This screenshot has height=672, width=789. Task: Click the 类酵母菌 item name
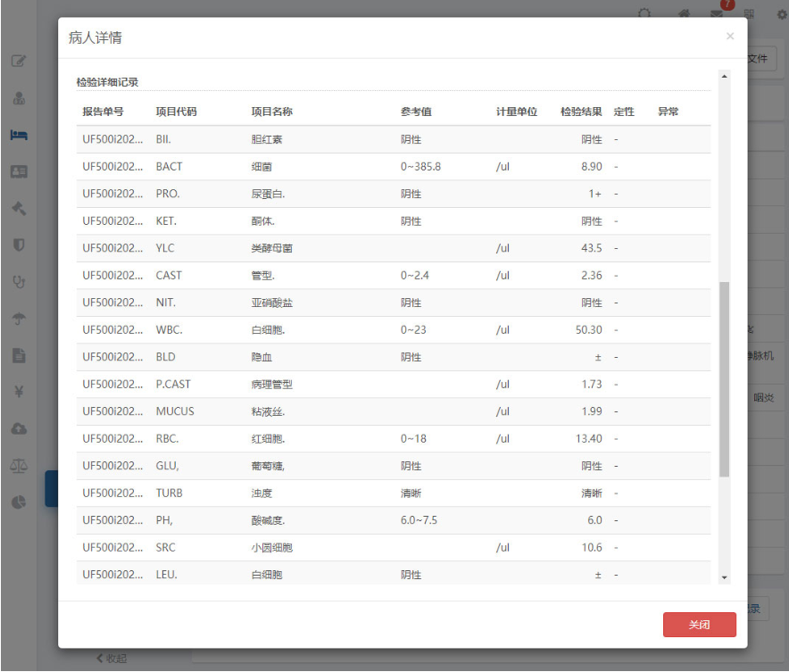[x=271, y=248]
